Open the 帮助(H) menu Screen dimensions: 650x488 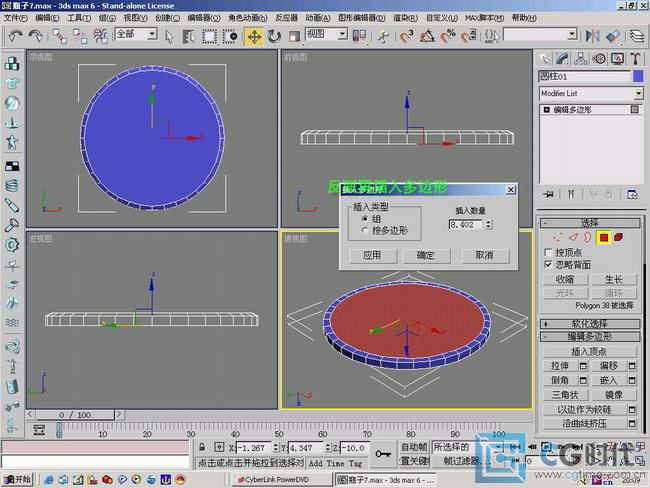point(524,18)
